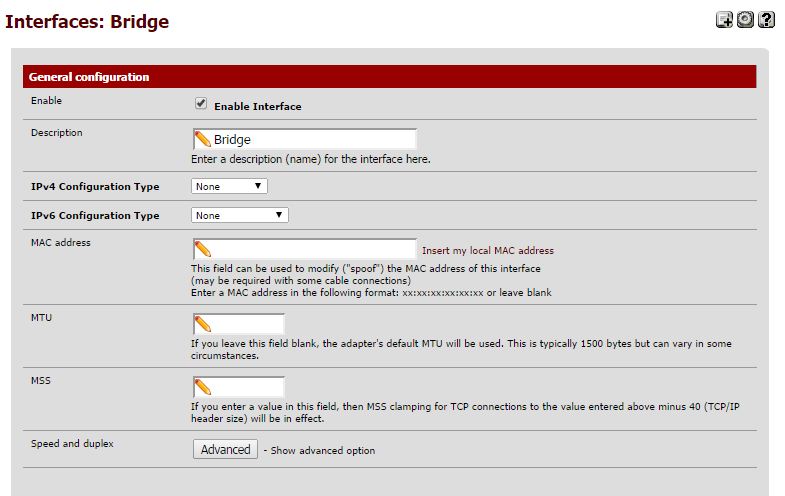Focus the MAC address input field
Viewport: 785px width, 496px height.
click(x=304, y=249)
